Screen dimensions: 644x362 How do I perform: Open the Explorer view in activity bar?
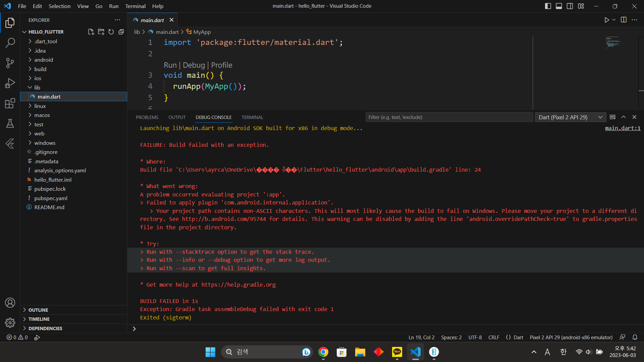tap(10, 23)
